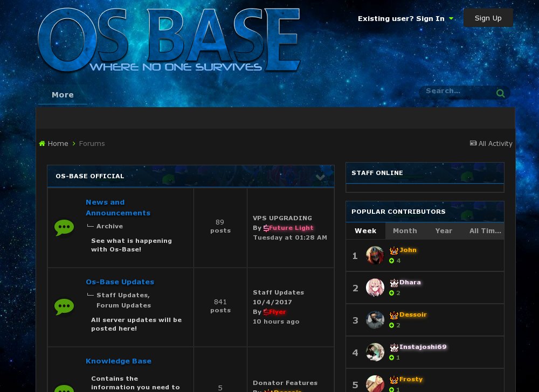Image resolution: width=539 pixels, height=392 pixels.
Task: Click inside the Search input field
Action: (458, 92)
